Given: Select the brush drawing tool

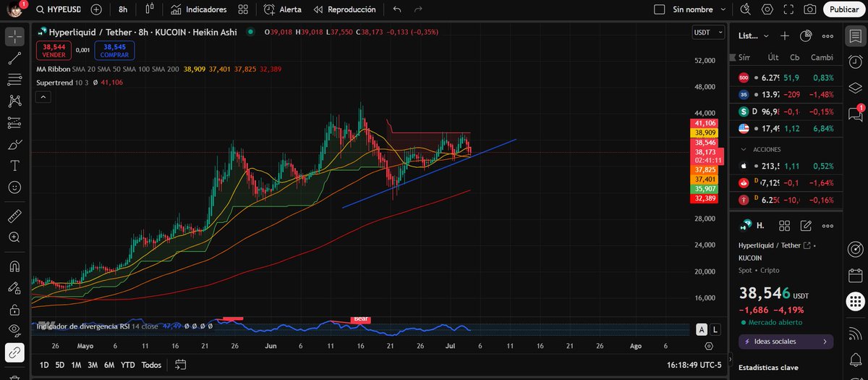Looking at the screenshot, I should click(14, 144).
